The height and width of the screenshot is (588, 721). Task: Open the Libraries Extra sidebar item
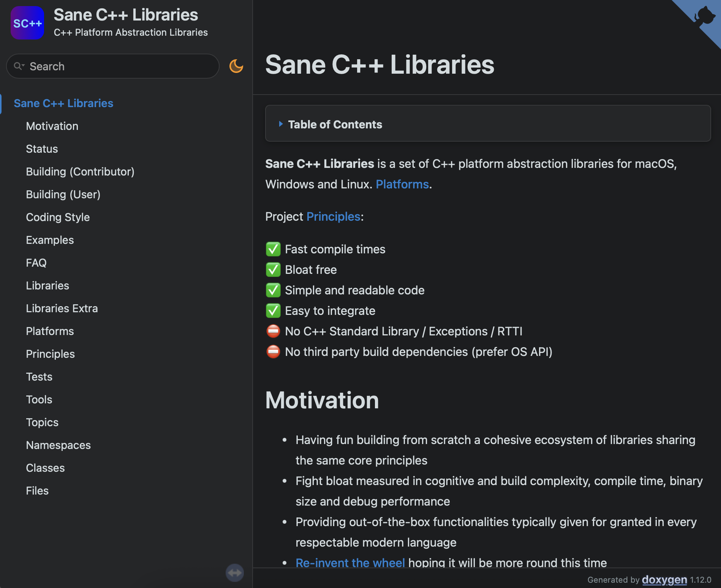[x=62, y=308]
